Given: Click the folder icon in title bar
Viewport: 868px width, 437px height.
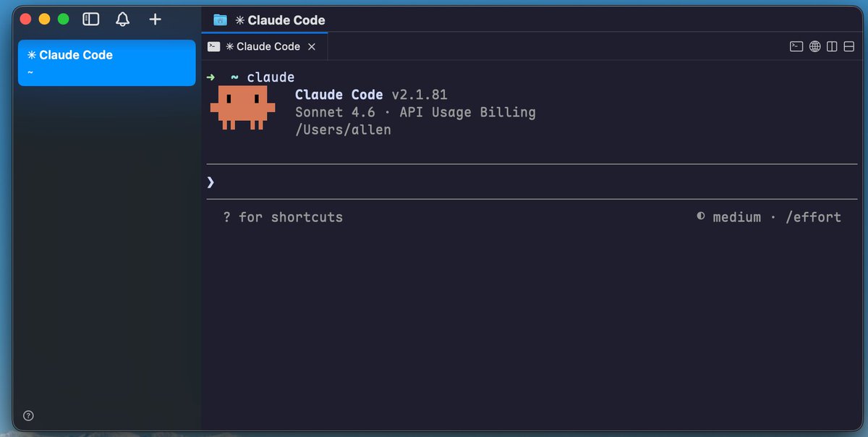Looking at the screenshot, I should 221,20.
